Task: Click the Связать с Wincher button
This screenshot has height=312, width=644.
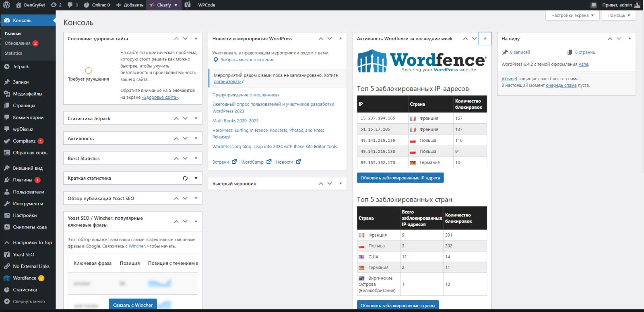Action: point(132,304)
